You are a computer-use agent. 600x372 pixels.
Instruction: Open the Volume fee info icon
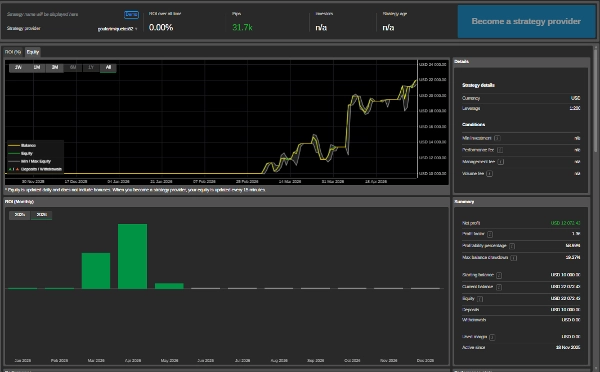pyautogui.click(x=489, y=174)
